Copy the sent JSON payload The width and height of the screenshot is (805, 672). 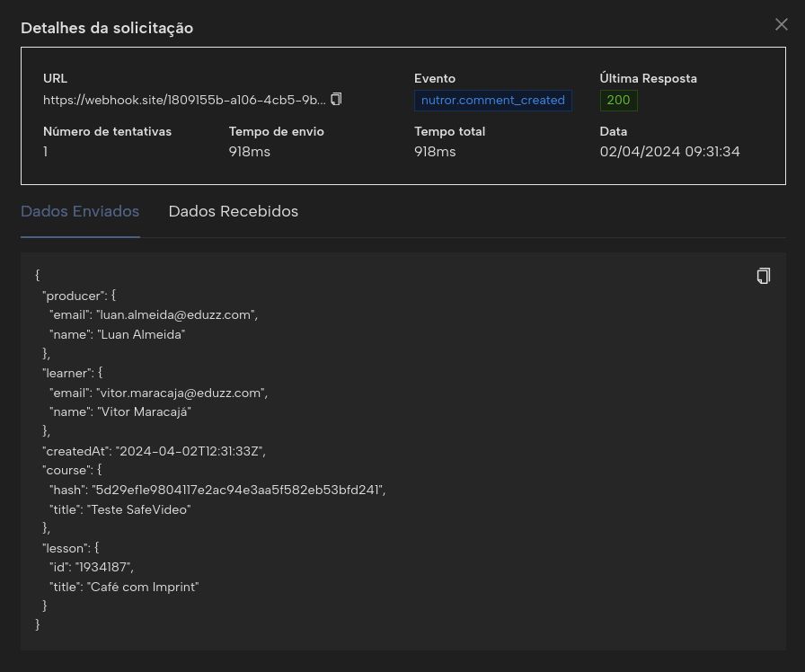[764, 276]
